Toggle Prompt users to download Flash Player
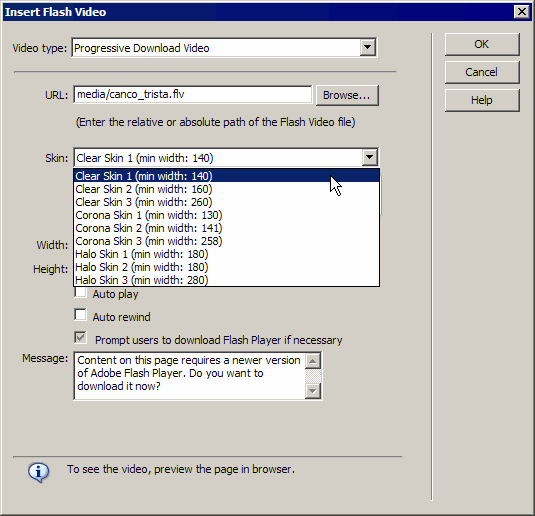The height and width of the screenshot is (516, 535). (x=81, y=338)
